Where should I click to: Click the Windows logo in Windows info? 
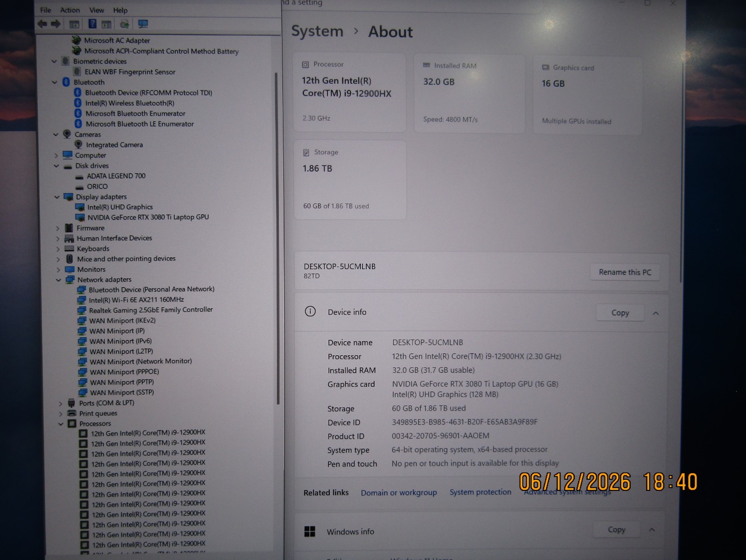(x=310, y=532)
